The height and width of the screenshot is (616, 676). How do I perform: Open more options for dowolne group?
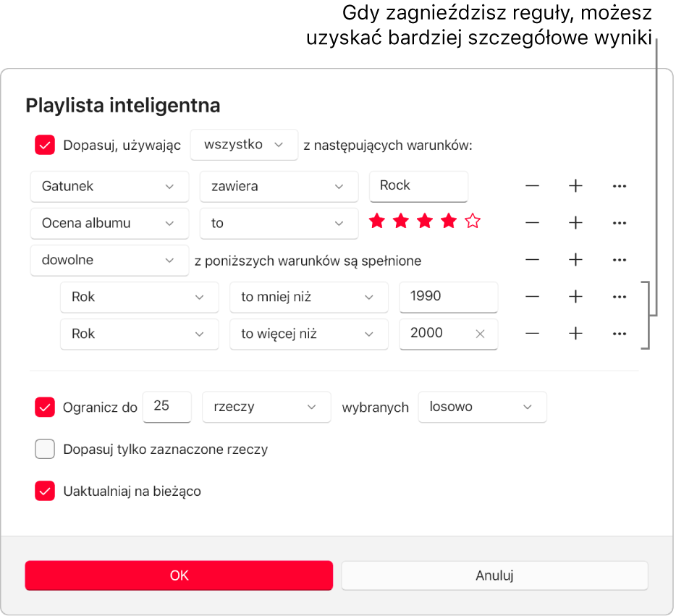pos(619,260)
